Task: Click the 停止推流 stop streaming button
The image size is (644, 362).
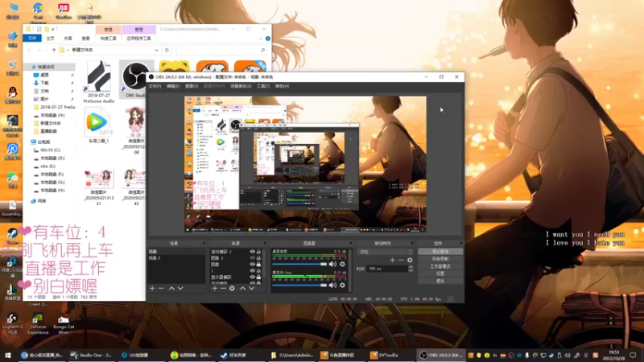Action: pyautogui.click(x=440, y=252)
